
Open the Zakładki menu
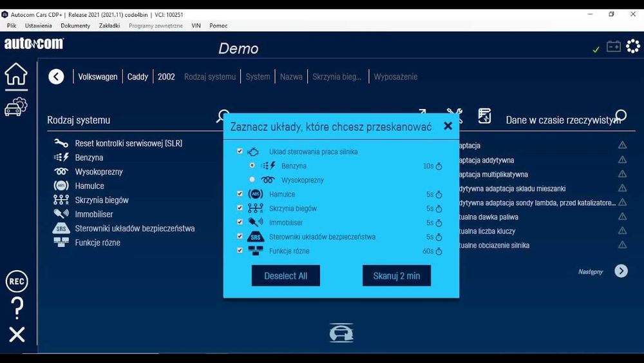(x=109, y=26)
